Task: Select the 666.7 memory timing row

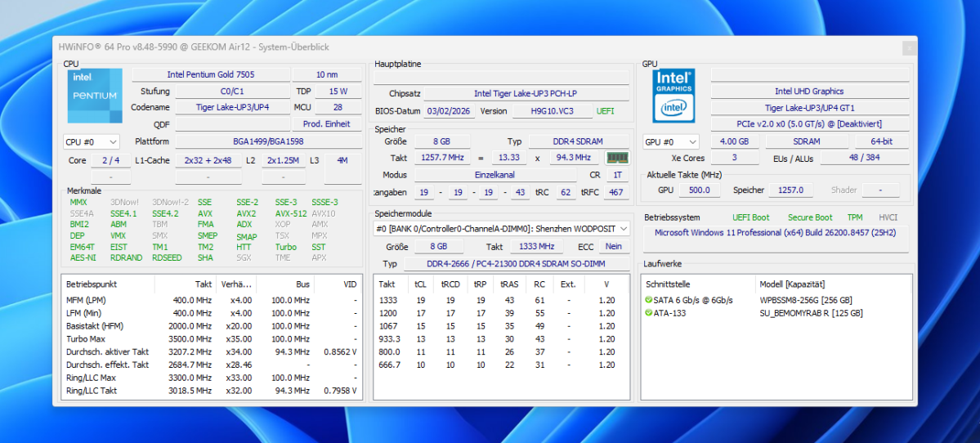Action: click(x=501, y=365)
